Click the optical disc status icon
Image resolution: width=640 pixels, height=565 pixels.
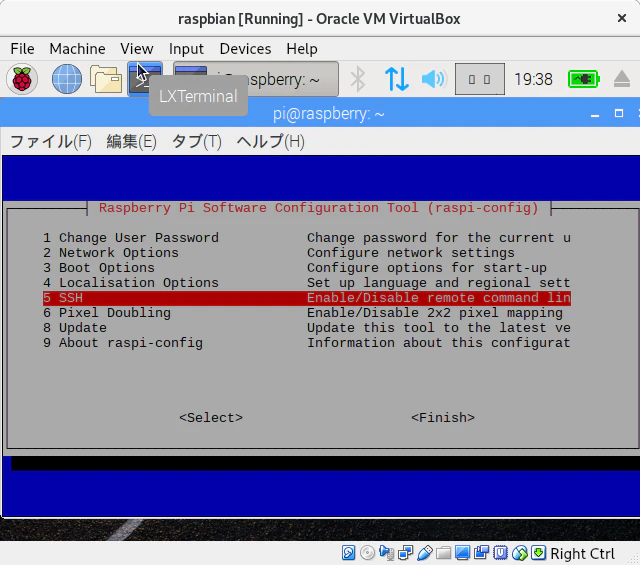click(367, 553)
